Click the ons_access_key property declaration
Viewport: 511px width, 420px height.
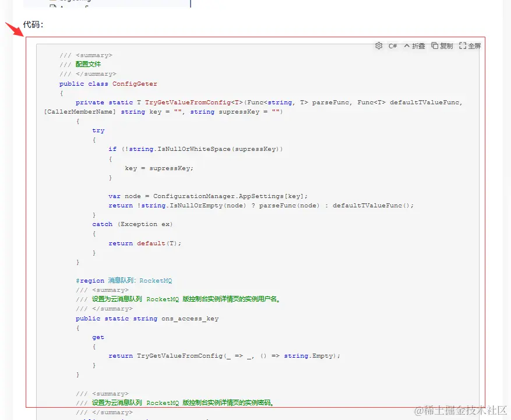(147, 319)
